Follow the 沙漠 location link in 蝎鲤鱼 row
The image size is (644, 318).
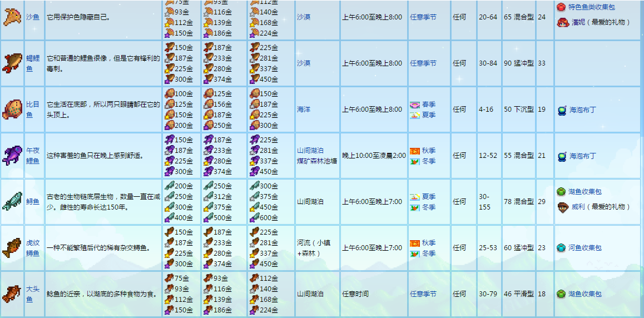[304, 63]
